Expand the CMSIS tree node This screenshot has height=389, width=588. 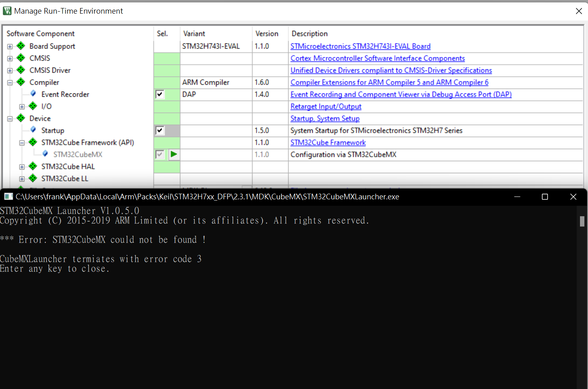pyautogui.click(x=10, y=59)
